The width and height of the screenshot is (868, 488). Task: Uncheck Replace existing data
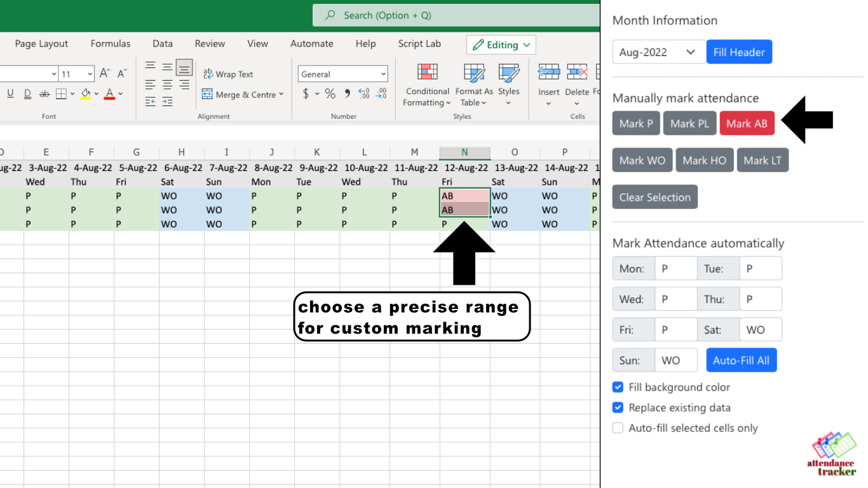point(618,407)
